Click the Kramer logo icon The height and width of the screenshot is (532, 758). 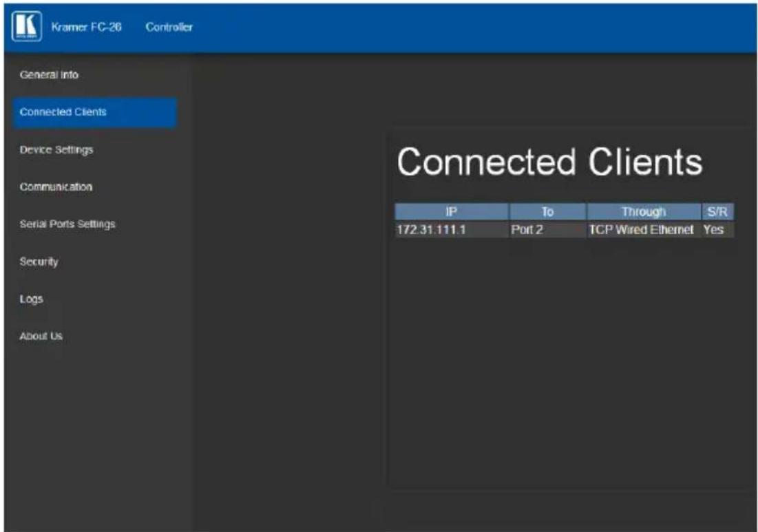pyautogui.click(x=27, y=27)
